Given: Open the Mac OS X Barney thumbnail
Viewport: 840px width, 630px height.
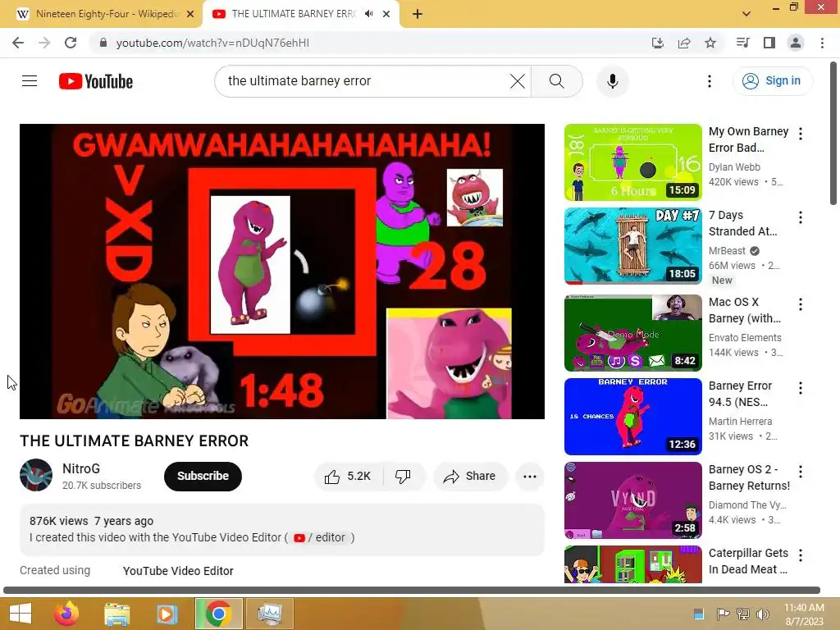Looking at the screenshot, I should (632, 333).
